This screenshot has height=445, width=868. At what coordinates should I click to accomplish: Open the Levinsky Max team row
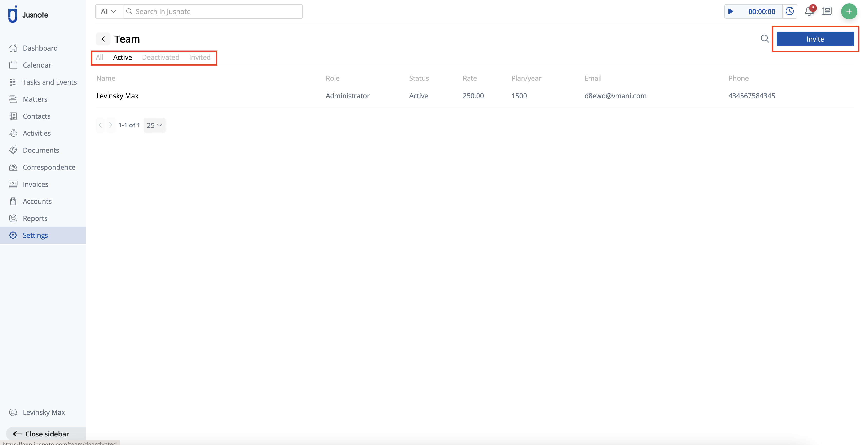(x=475, y=96)
